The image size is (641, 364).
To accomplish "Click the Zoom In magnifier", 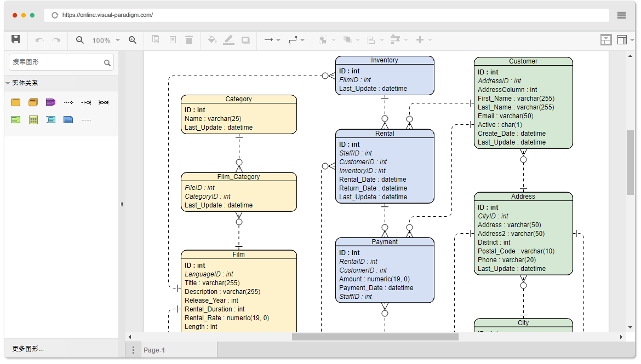I will [132, 40].
